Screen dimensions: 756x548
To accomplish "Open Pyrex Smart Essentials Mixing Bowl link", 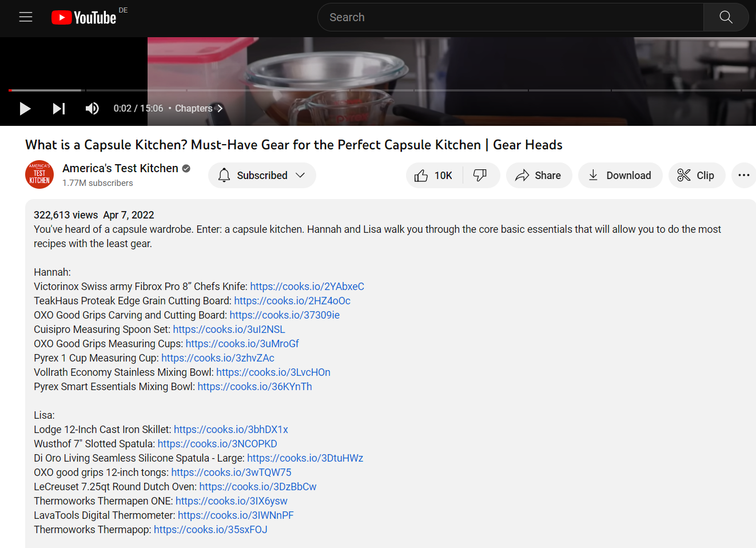I will pyautogui.click(x=255, y=387).
